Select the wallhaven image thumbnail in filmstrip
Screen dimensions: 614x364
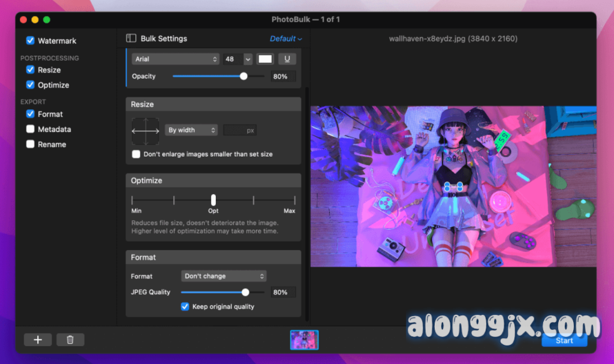(x=305, y=340)
